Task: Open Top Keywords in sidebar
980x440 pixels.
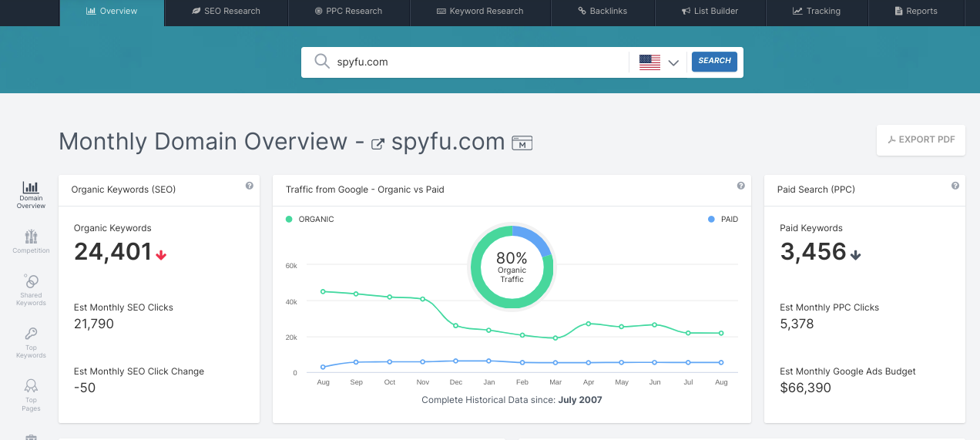Action: coord(31,343)
